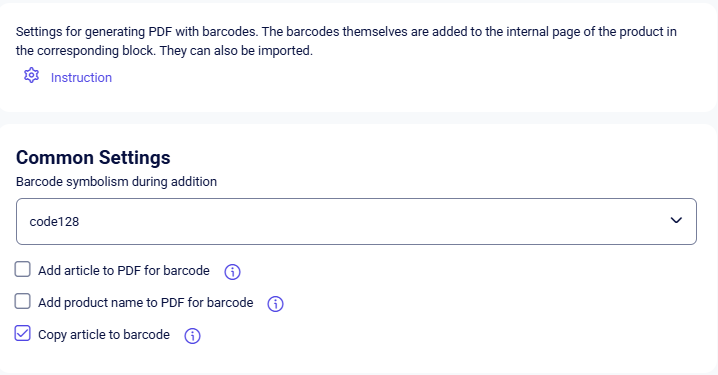This screenshot has height=375, width=718.
Task: Open the Instruction link
Action: point(81,77)
